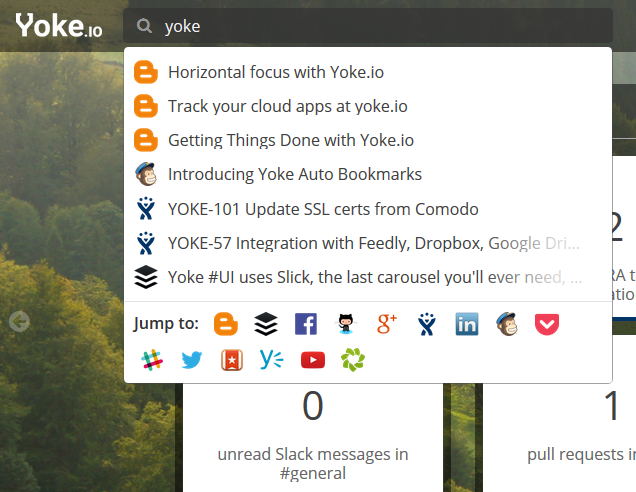Jump to GitHub Octocat icon
This screenshot has width=636, height=492.
pos(347,324)
